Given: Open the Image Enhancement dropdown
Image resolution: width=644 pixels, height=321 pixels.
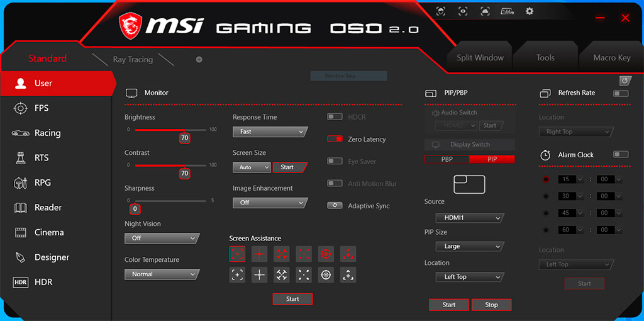Looking at the screenshot, I should (270, 203).
